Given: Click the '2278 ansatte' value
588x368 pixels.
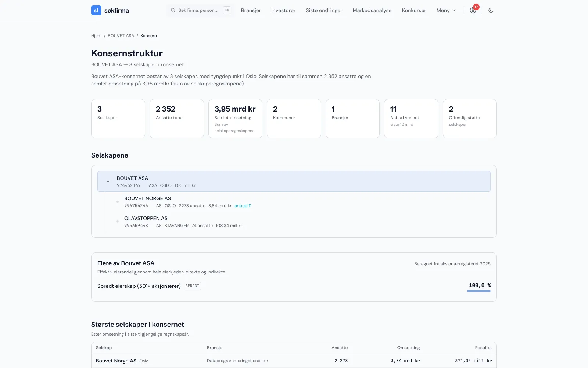Looking at the screenshot, I should coord(192,206).
